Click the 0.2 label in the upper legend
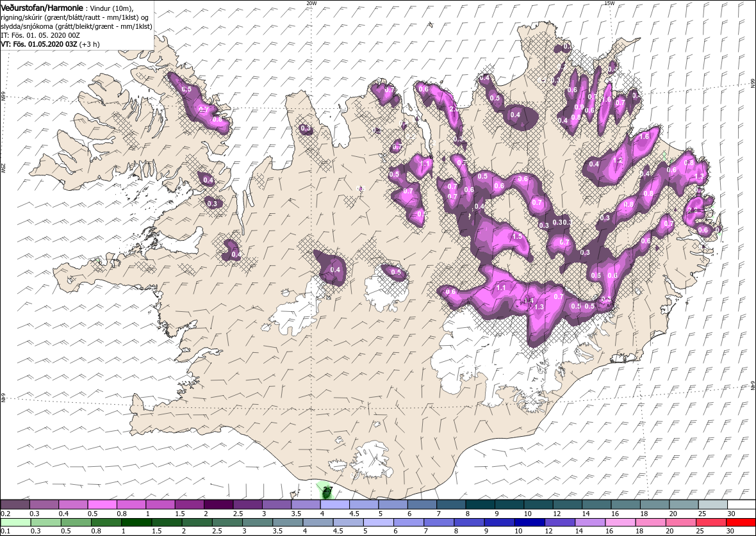This screenshot has height=536, width=756. click(x=6, y=514)
